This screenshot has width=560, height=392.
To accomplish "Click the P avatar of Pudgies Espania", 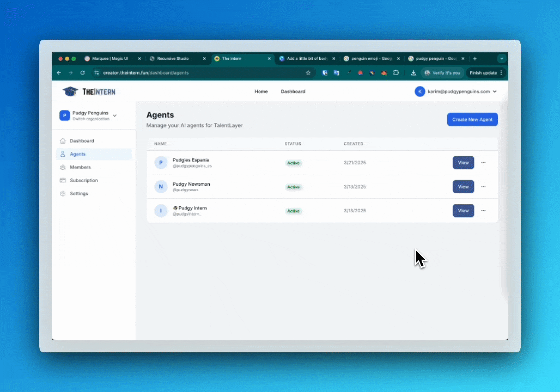I will tap(161, 162).
